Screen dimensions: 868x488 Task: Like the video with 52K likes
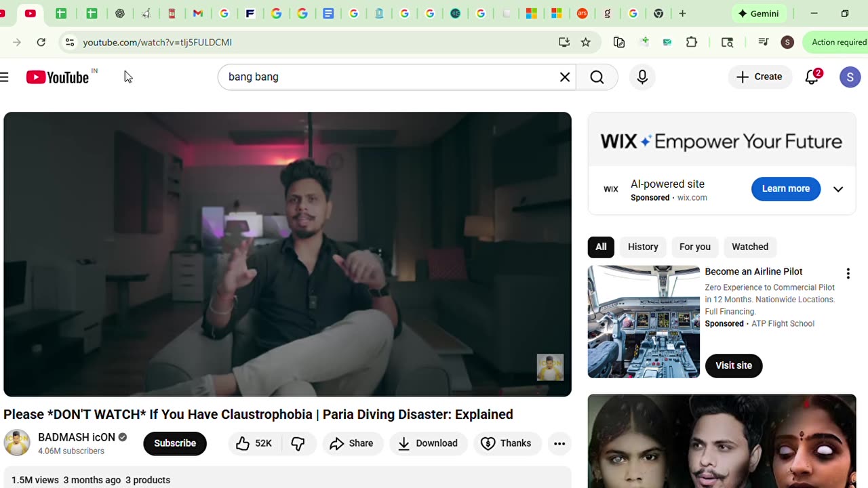(x=254, y=443)
